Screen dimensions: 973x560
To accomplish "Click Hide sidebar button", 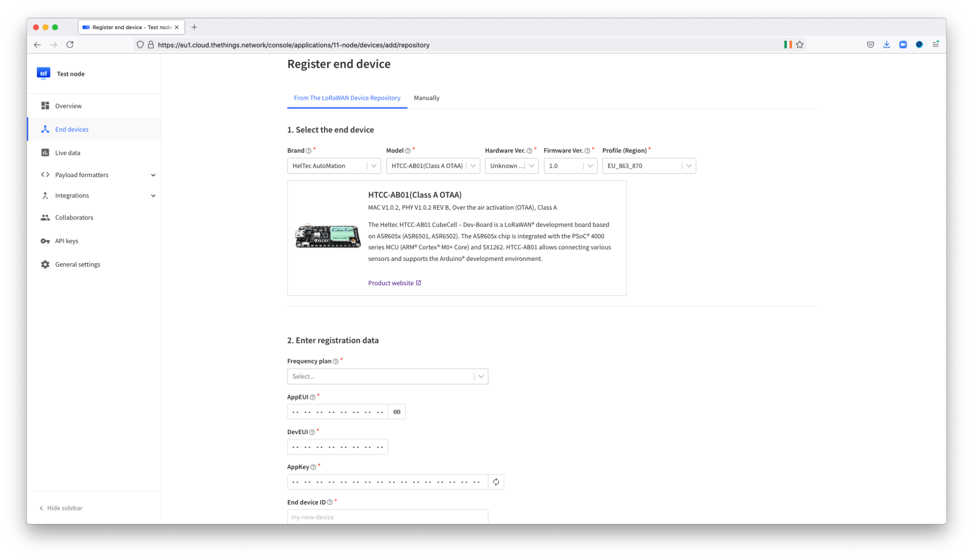I will 61,508.
